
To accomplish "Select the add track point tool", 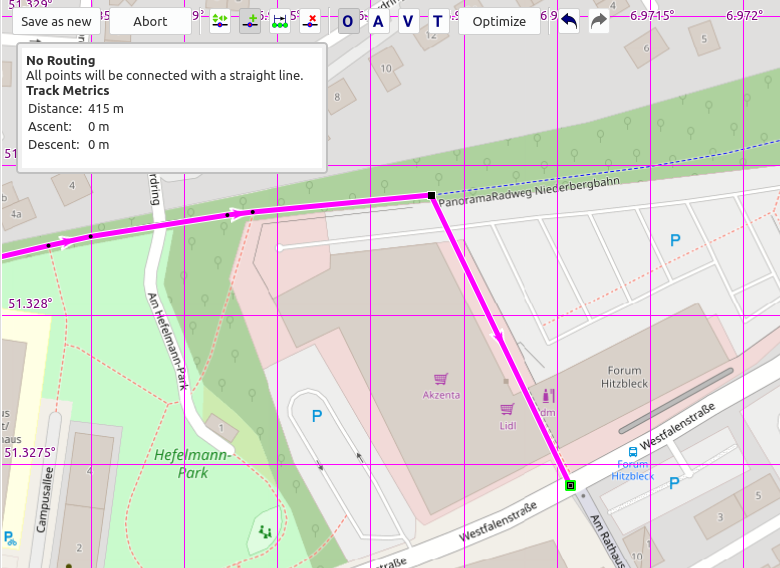I will [x=250, y=21].
